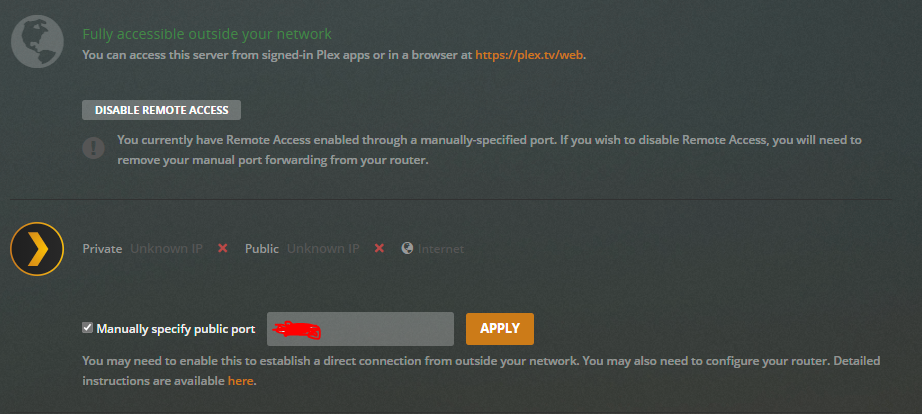Click the 'Fully accessible outside your network' status text
Screen dimensions: 922x414
206,34
